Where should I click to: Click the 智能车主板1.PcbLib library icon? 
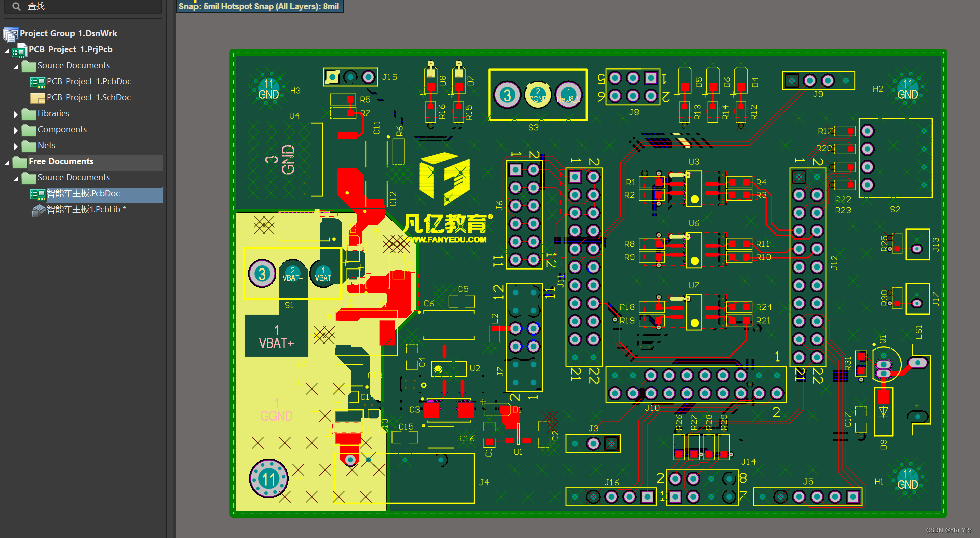pos(38,210)
